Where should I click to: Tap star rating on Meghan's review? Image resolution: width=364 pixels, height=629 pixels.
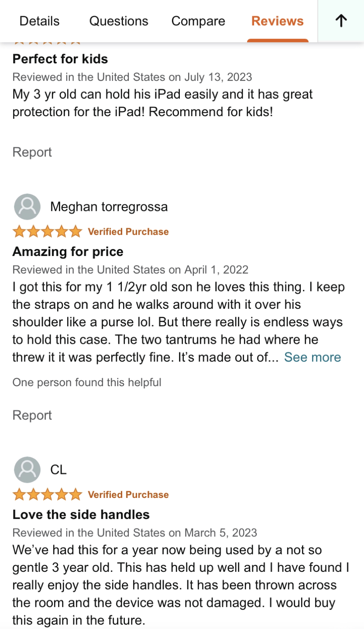click(x=47, y=232)
